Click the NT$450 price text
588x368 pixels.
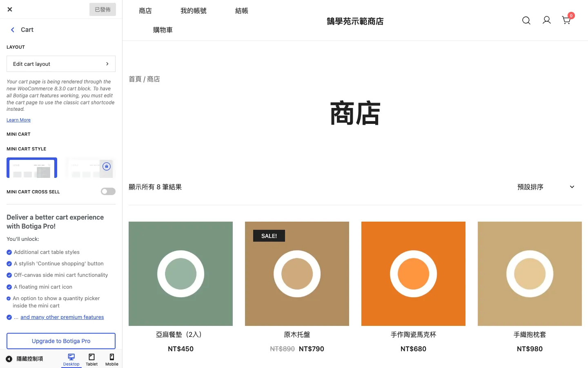coord(180,349)
